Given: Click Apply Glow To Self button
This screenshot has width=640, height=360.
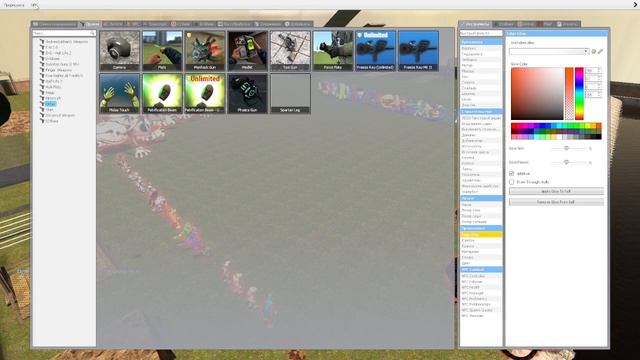Looking at the screenshot, I should pyautogui.click(x=556, y=191).
